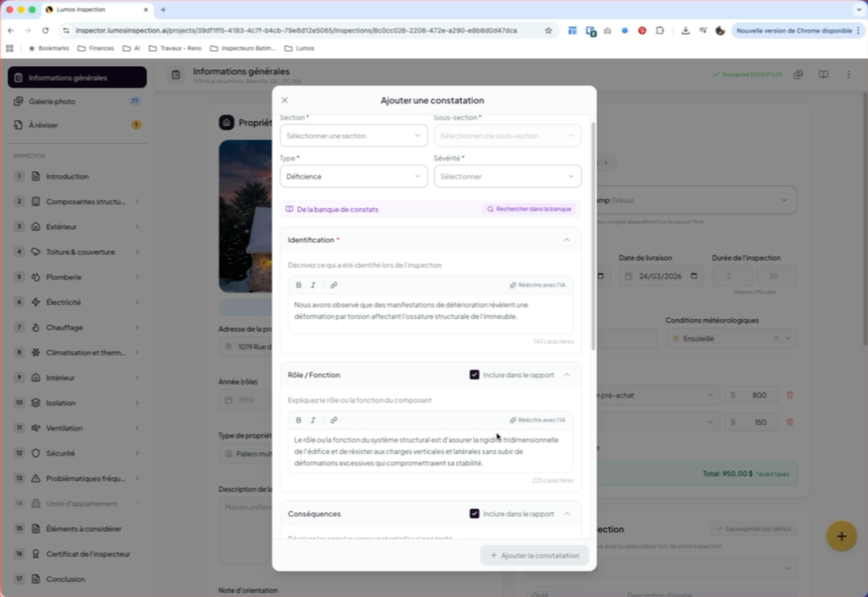
Task: Delete the 150 $ fee row
Action: click(790, 422)
